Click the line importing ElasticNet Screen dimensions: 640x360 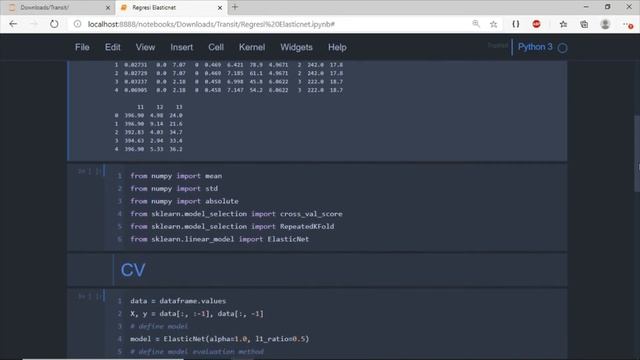pyautogui.click(x=220, y=239)
